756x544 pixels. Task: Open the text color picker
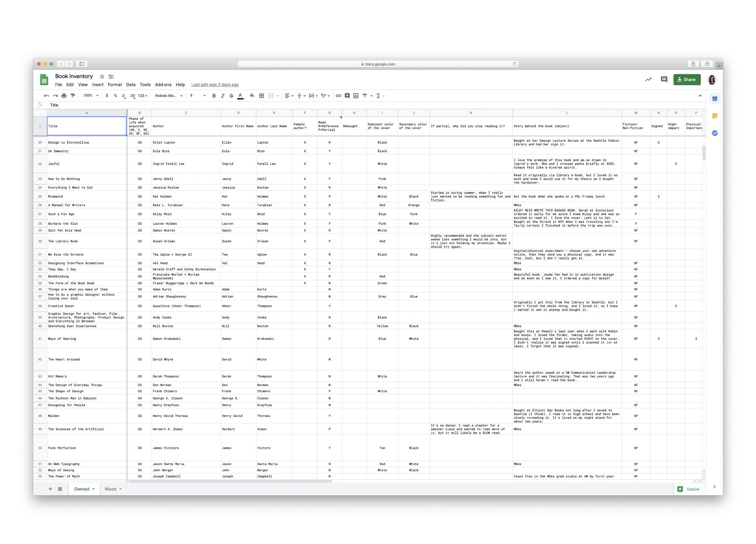point(241,96)
